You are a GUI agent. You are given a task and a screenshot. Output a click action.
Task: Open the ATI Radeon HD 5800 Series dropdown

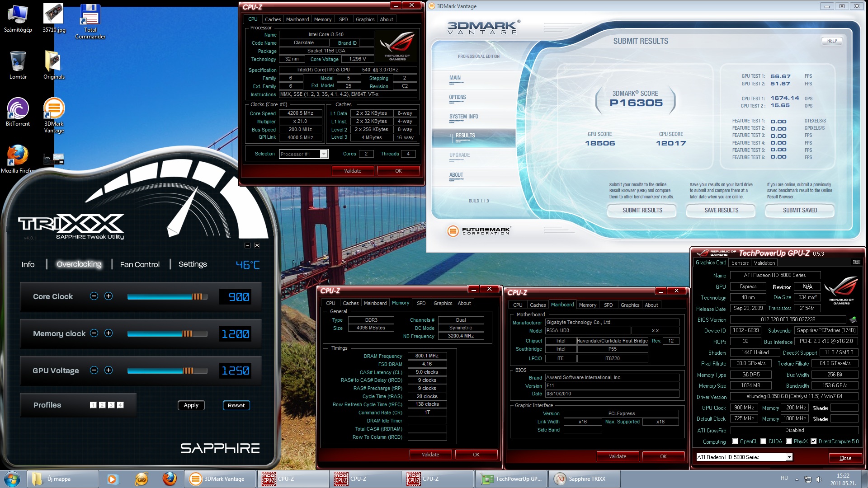click(x=789, y=457)
